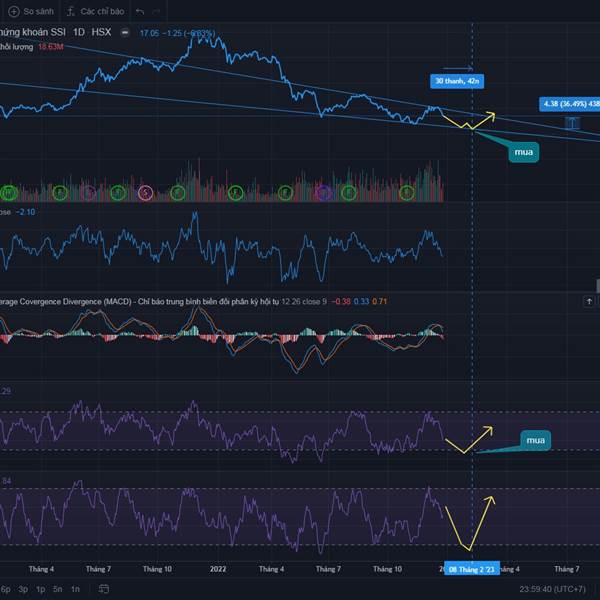Open the So sánh compare symbol button
Viewport: 600px width, 600px height.
pyautogui.click(x=31, y=11)
